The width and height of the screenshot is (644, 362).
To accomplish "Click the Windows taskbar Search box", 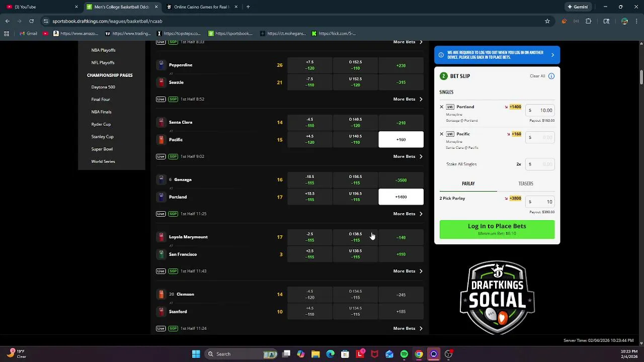I will point(242,354).
